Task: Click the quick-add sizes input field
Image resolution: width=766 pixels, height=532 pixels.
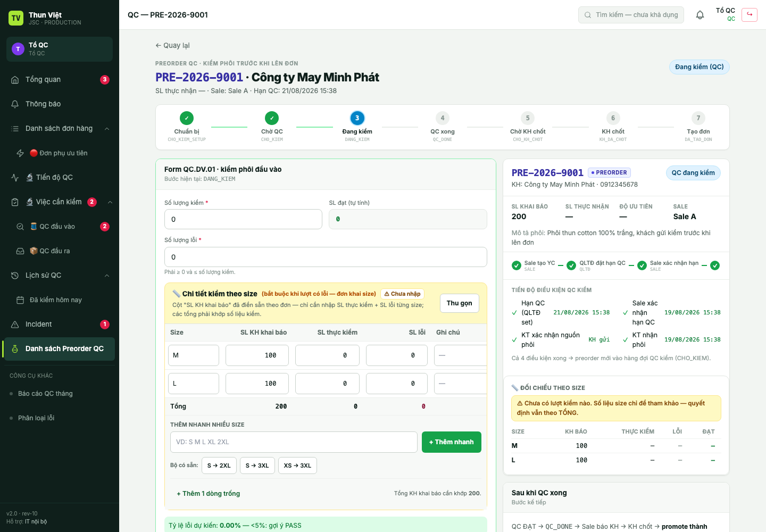Action: (x=294, y=442)
